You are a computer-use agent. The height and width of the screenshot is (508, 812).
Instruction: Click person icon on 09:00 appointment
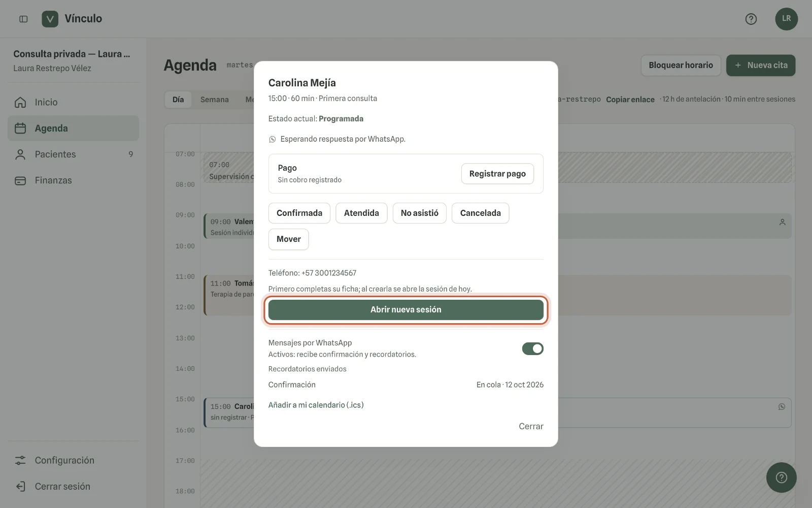[782, 222]
